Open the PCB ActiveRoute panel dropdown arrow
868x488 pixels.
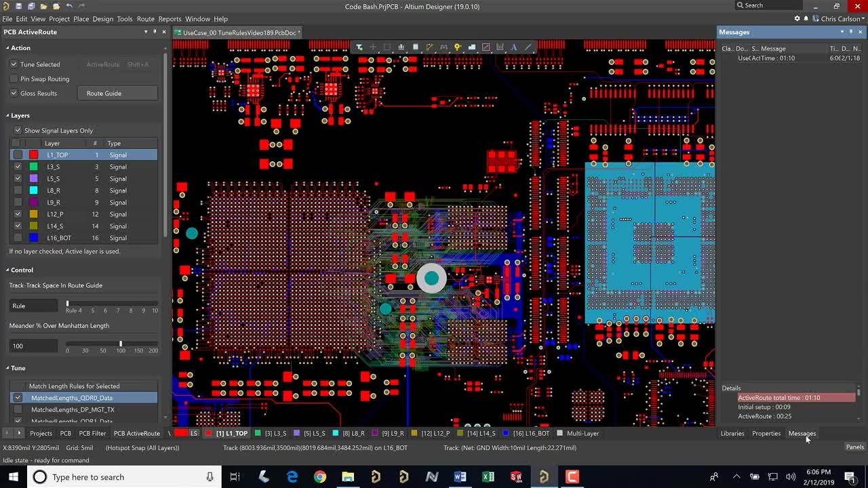coord(145,32)
